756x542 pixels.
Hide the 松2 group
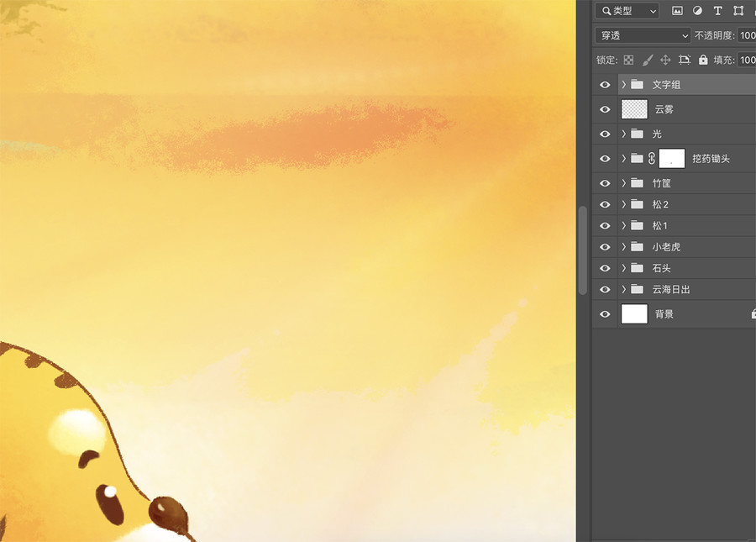[x=605, y=204]
